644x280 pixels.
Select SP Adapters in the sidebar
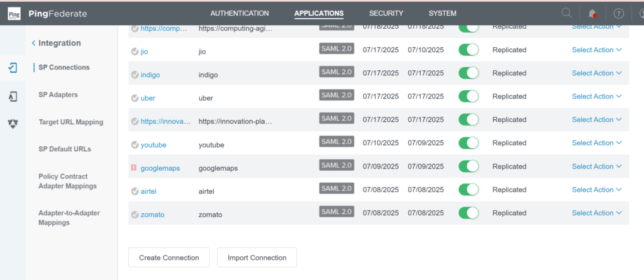click(58, 95)
